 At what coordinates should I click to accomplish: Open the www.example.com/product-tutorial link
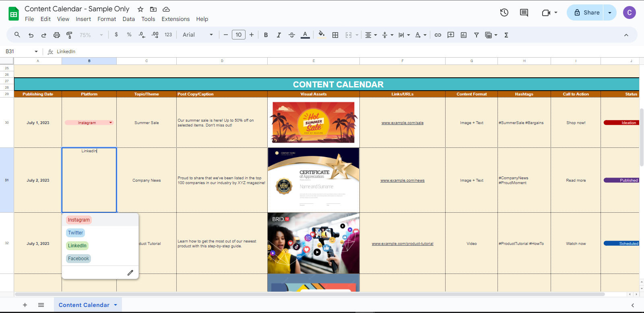[x=402, y=244]
